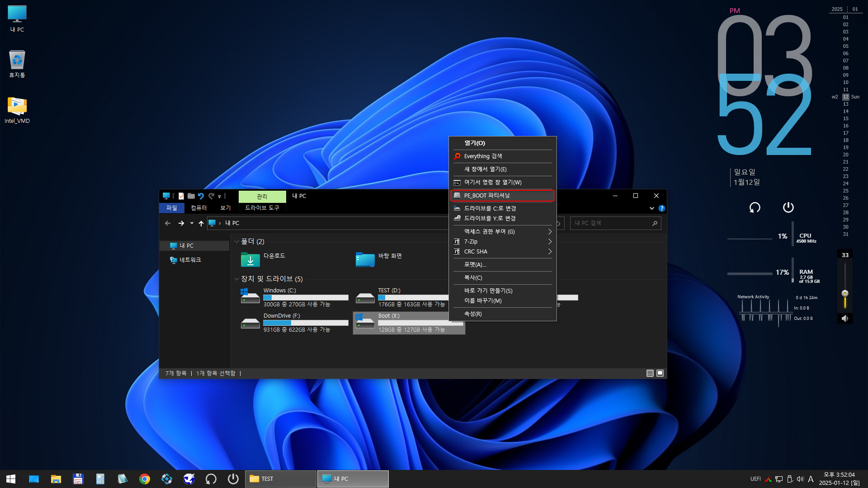The height and width of the screenshot is (488, 868).
Task: Mute with the widget speaker icon
Action: coord(844,319)
